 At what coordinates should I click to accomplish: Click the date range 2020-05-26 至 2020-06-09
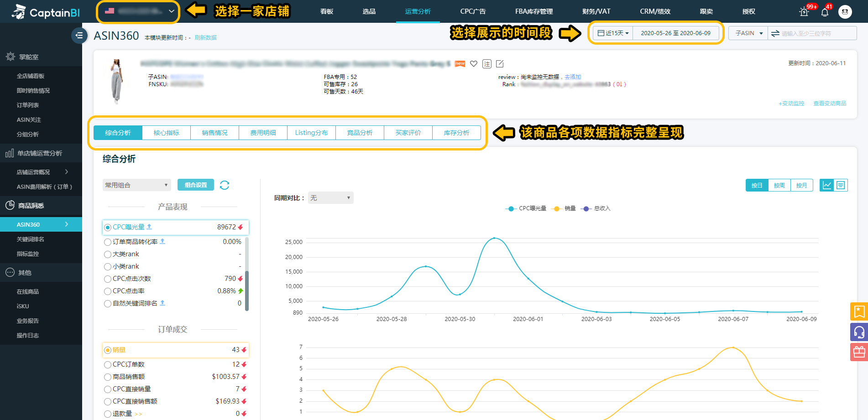675,33
